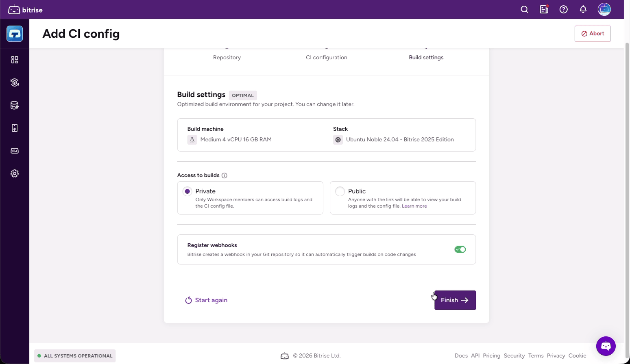The width and height of the screenshot is (630, 364).
Task: Click the Finish button
Action: (455, 300)
